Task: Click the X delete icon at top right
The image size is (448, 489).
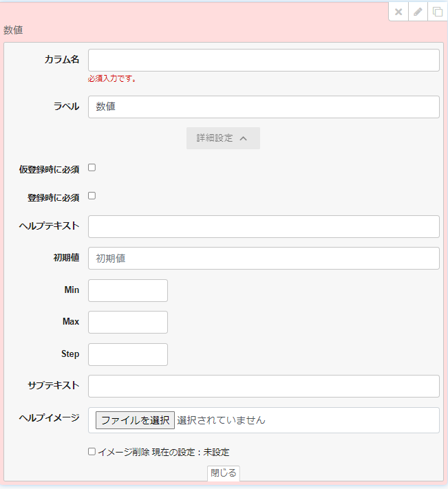Action: point(398,12)
